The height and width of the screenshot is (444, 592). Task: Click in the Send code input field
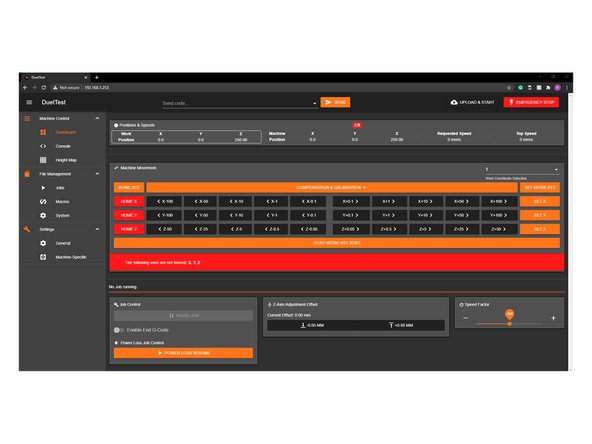237,103
